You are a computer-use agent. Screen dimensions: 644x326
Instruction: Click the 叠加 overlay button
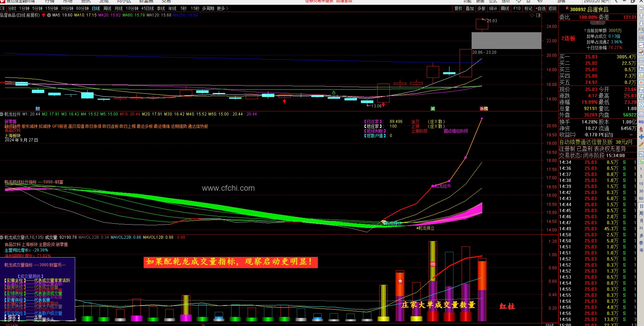point(470,8)
